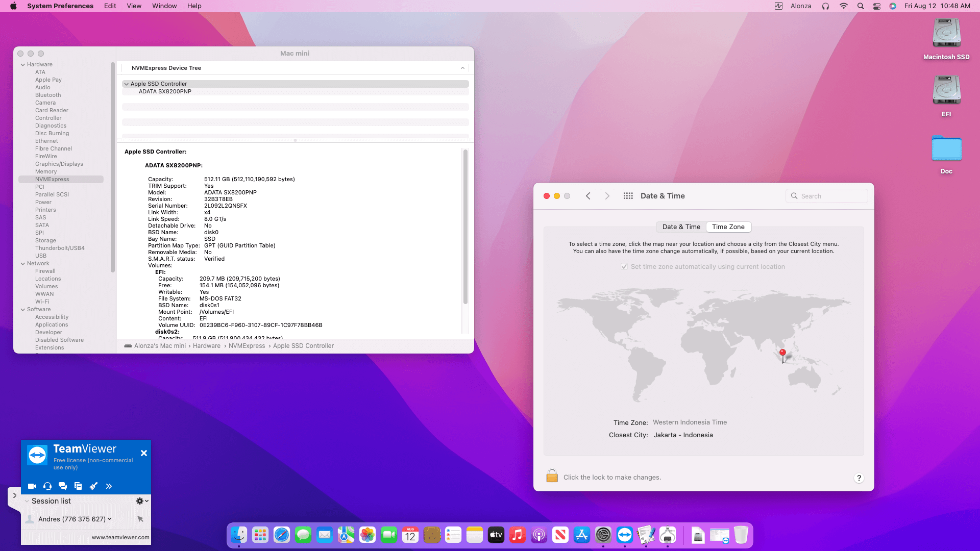Click the TeamViewer video camera icon

click(32, 486)
